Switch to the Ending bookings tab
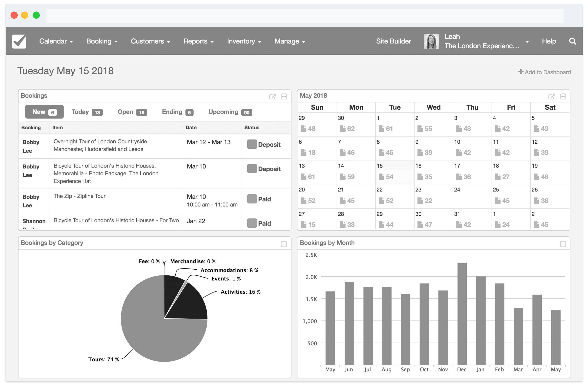This screenshot has width=588, height=392. pyautogui.click(x=178, y=112)
